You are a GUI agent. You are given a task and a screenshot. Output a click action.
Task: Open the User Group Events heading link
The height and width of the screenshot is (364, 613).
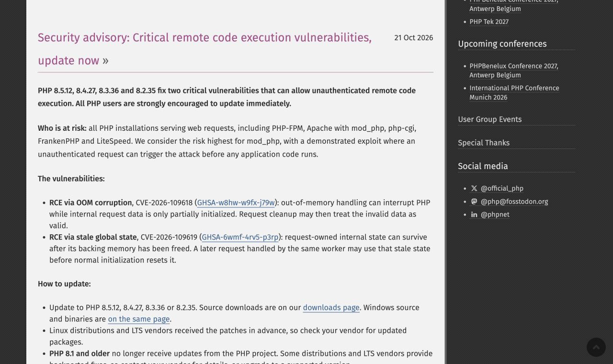coord(489,119)
